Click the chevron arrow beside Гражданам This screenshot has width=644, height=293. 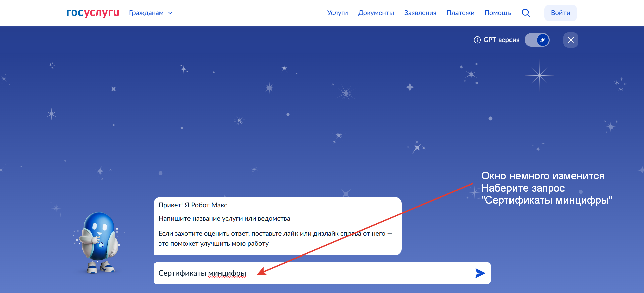click(x=170, y=13)
